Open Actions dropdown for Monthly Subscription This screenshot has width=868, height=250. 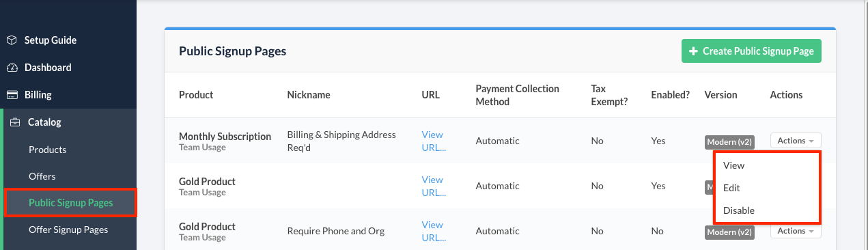[796, 141]
